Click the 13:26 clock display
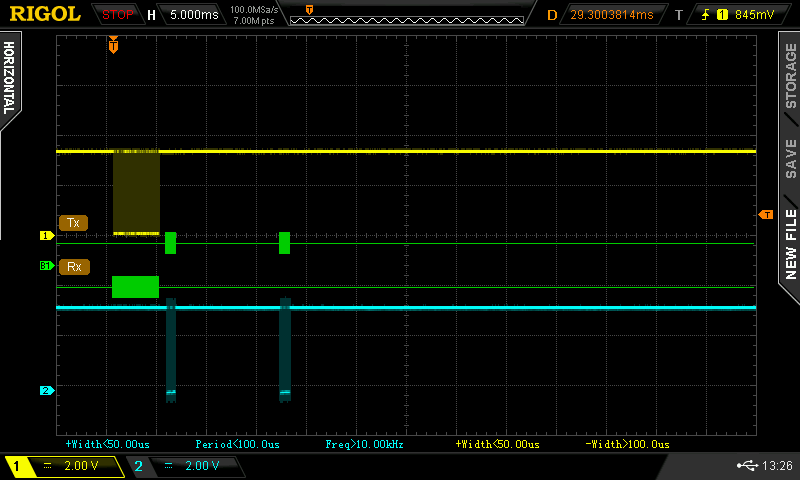Viewport: 800px width, 480px height. pos(777,465)
